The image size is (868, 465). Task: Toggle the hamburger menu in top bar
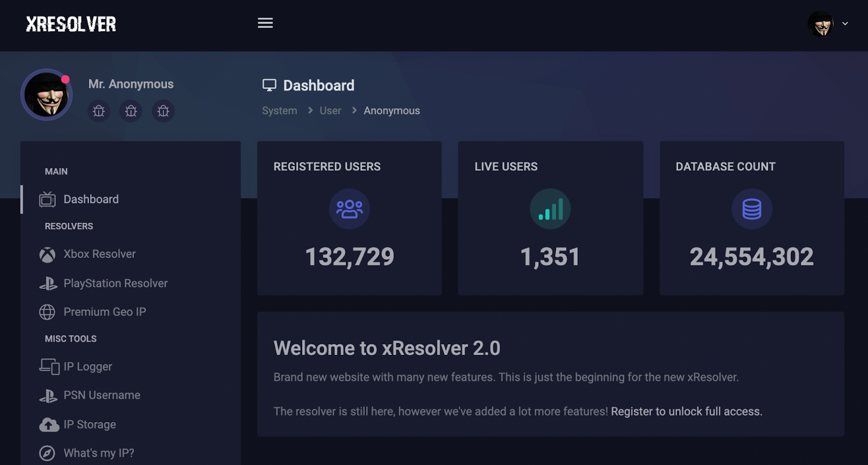pyautogui.click(x=265, y=23)
